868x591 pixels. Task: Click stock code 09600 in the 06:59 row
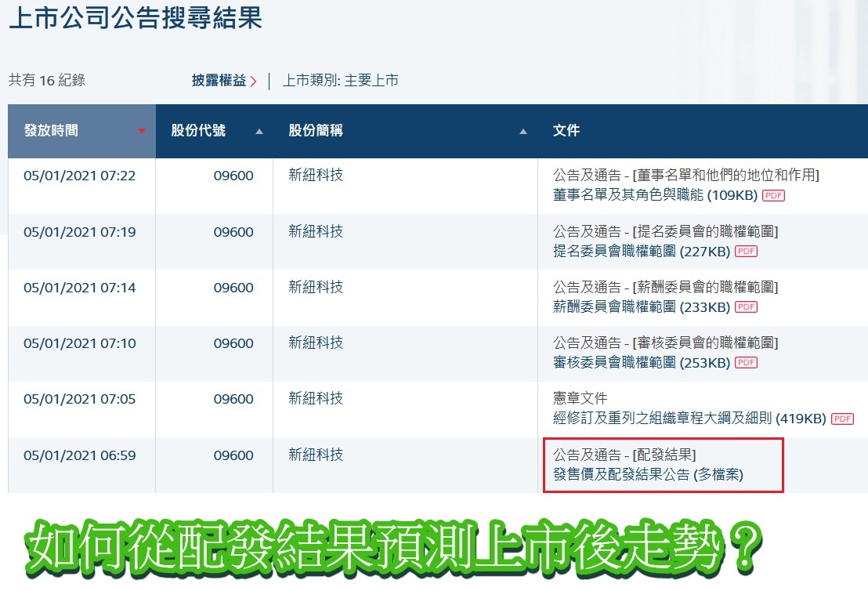pos(233,456)
